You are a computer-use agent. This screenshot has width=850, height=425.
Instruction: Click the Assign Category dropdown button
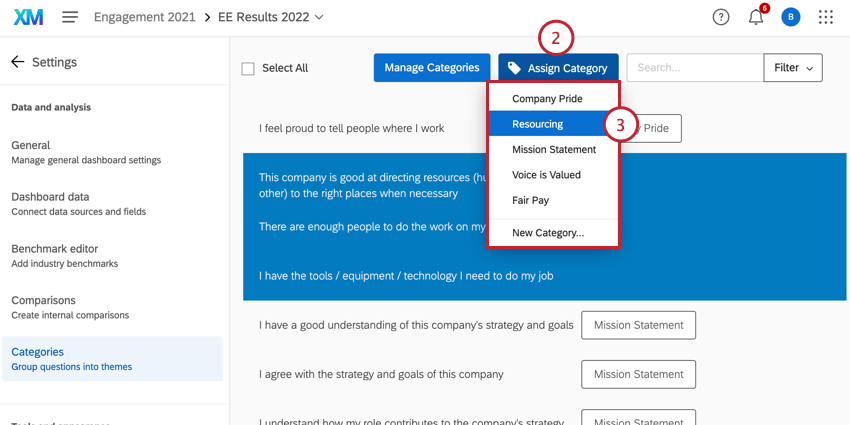point(558,68)
